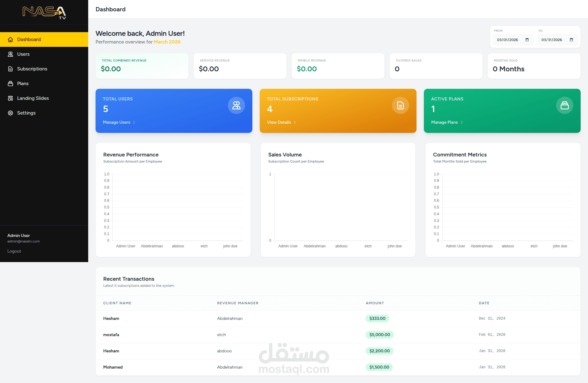Open the Subscriptions menu item
Screen dimensions: 588x383
click(32, 69)
